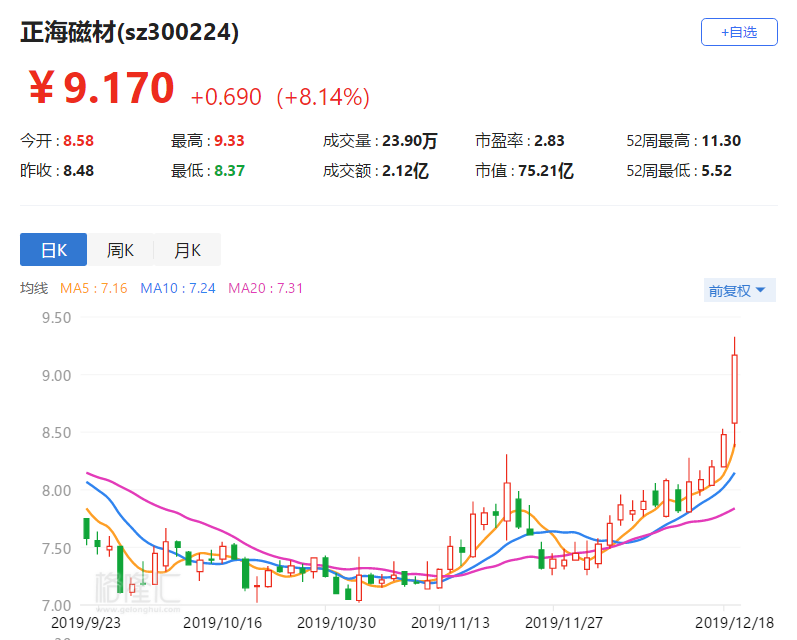The width and height of the screenshot is (797, 640).
Task: Select the 52周最高 value 11.30
Action: click(721, 141)
